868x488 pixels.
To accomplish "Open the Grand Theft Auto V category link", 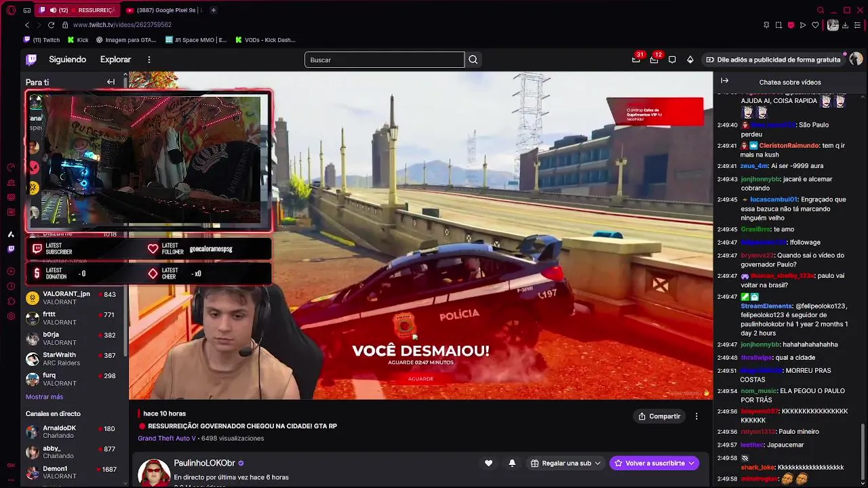I will pos(167,438).
